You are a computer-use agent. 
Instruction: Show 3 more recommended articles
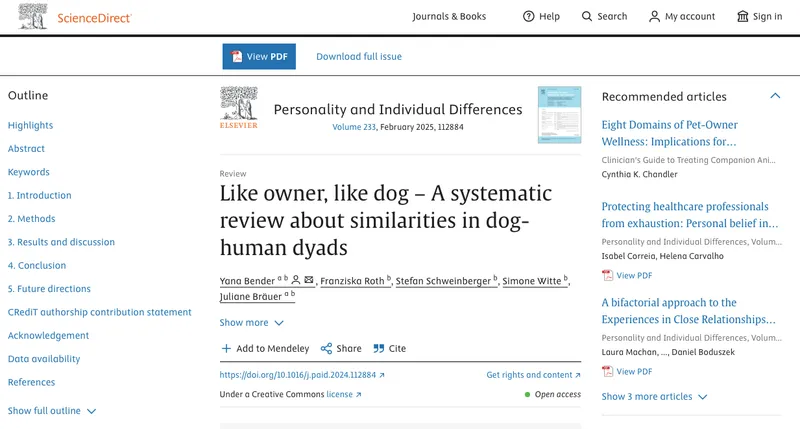coord(654,397)
